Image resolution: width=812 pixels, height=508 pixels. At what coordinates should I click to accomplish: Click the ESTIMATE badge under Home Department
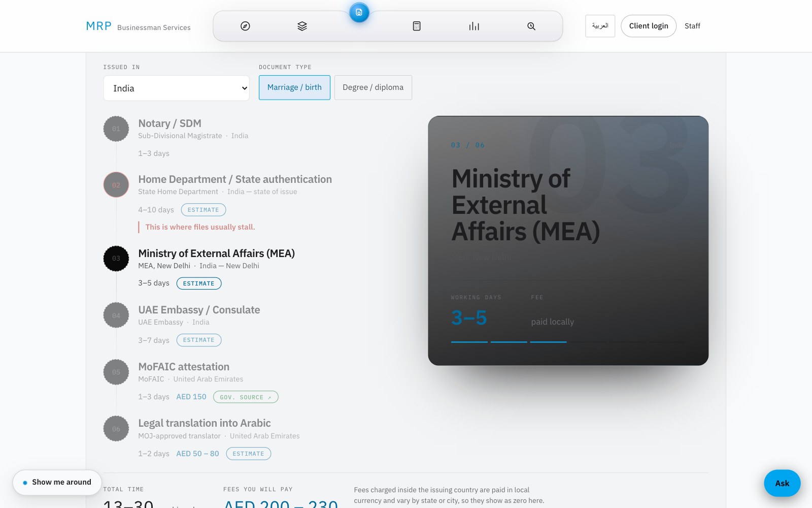point(203,210)
